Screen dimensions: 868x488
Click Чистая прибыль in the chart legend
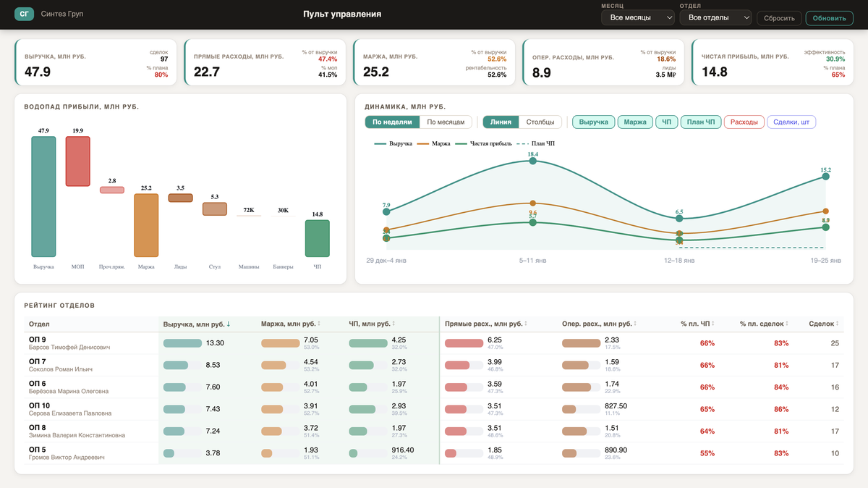click(x=483, y=143)
